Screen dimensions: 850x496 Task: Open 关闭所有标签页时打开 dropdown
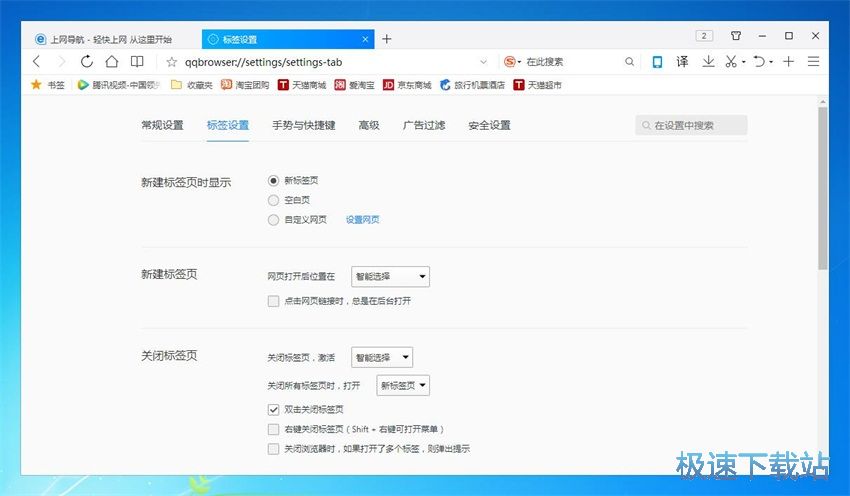403,385
